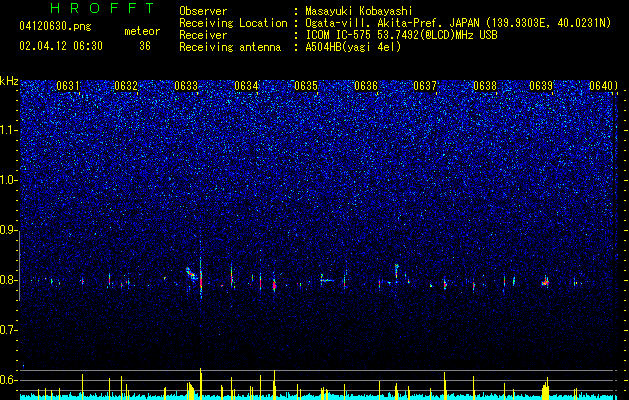Click the 0633 time marker
Screen dimensions: 629x400
pos(186,86)
